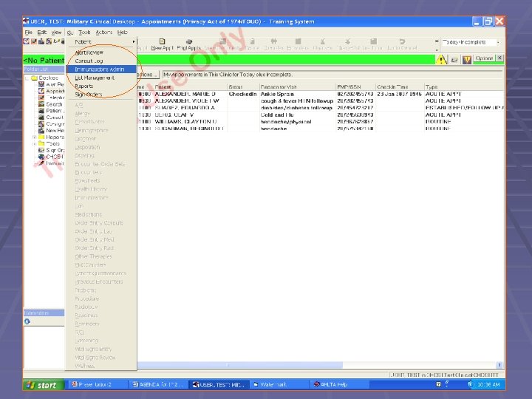Open the Tools menu
The height and width of the screenshot is (399, 532).
click(x=84, y=33)
